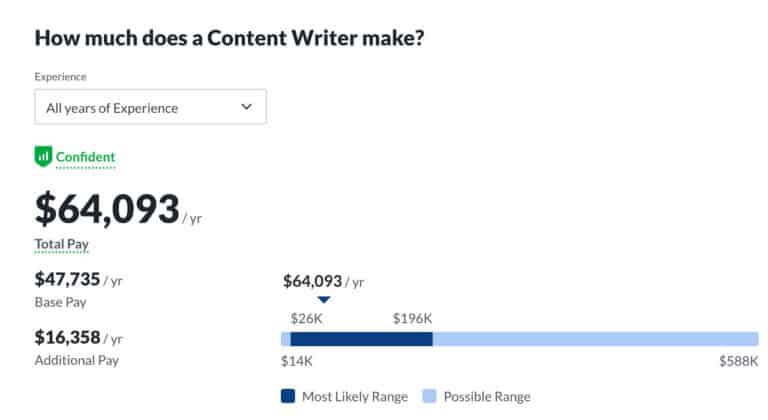768x420 pixels.
Task: Click the Confident confidence label
Action: point(85,157)
